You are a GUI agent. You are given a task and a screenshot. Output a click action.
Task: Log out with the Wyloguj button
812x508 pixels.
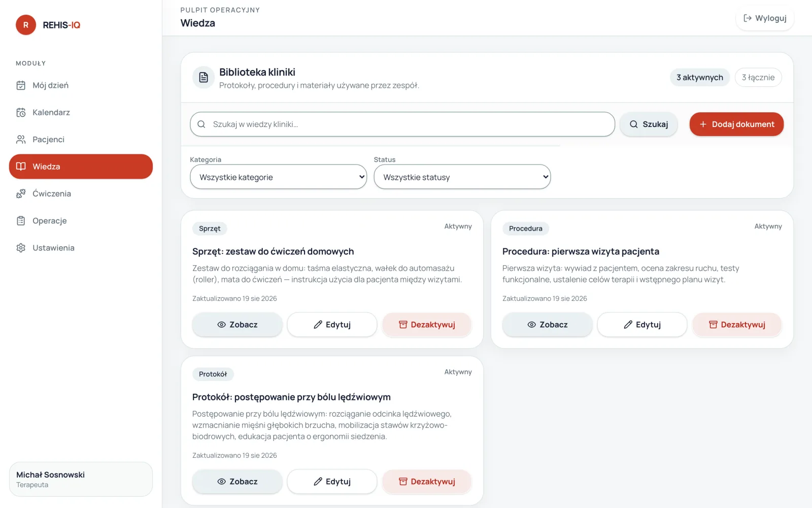pyautogui.click(x=765, y=18)
